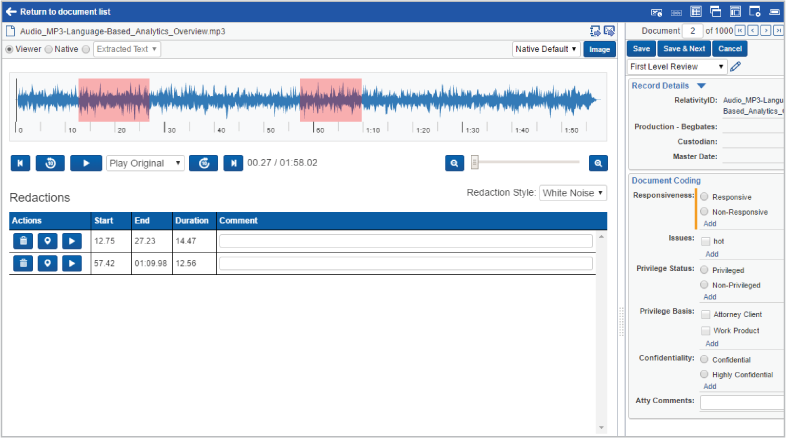Check the Attorney Client privilege basis

(706, 314)
